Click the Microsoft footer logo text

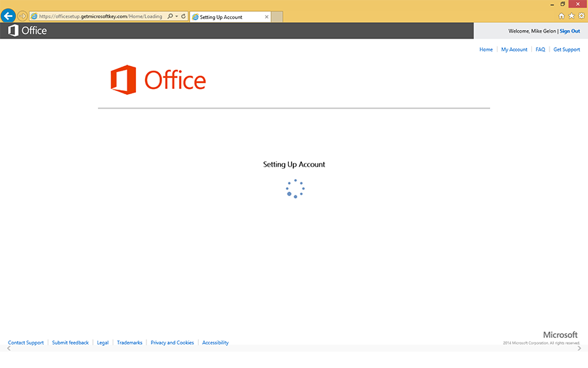(561, 335)
